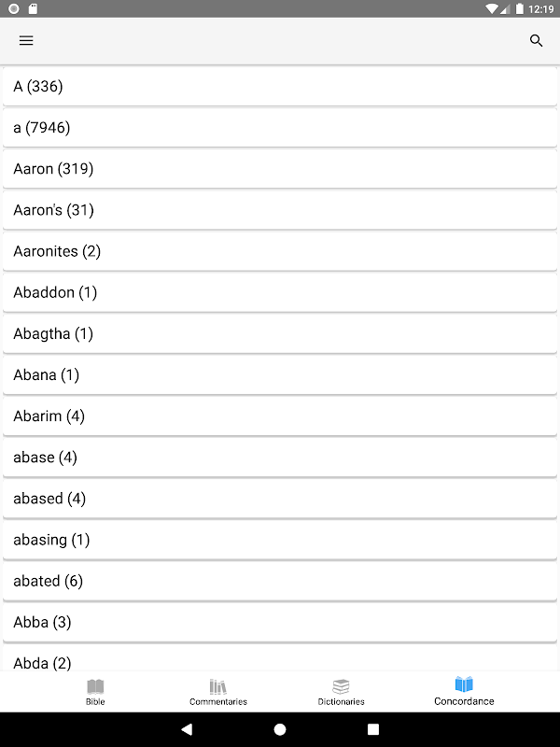This screenshot has width=560, height=747.
Task: Open the Dictionaries stacked books icon
Action: (341, 686)
